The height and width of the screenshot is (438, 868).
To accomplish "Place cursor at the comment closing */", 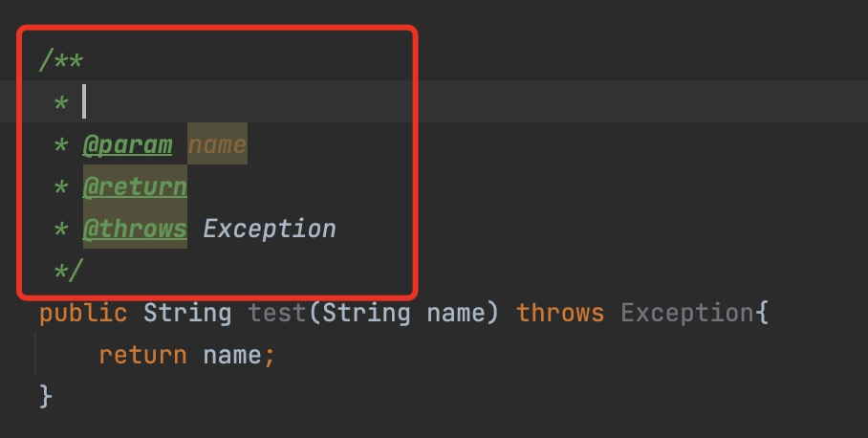I will coord(68,271).
